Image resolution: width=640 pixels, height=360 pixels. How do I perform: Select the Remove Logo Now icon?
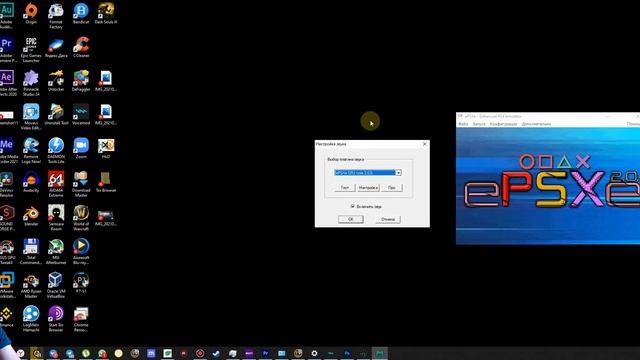point(31,151)
